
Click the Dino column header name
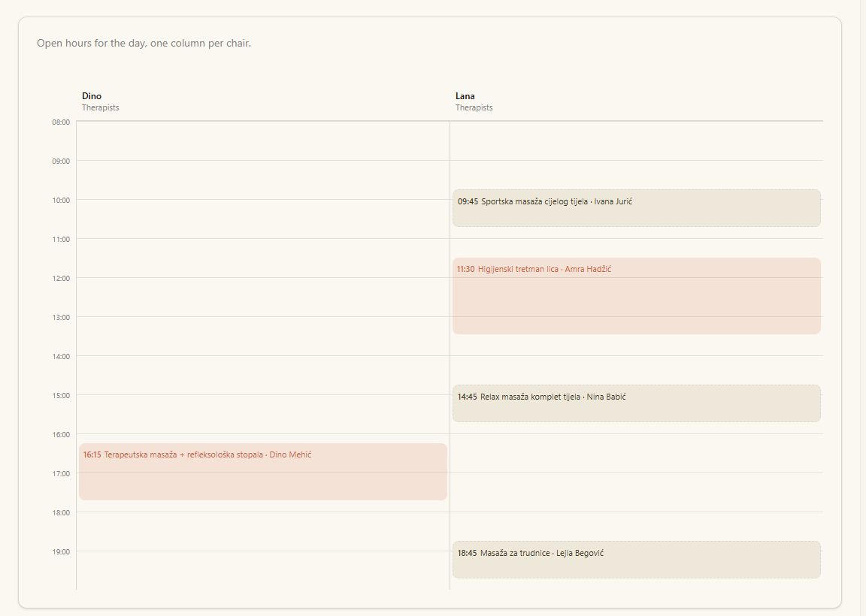click(x=92, y=96)
